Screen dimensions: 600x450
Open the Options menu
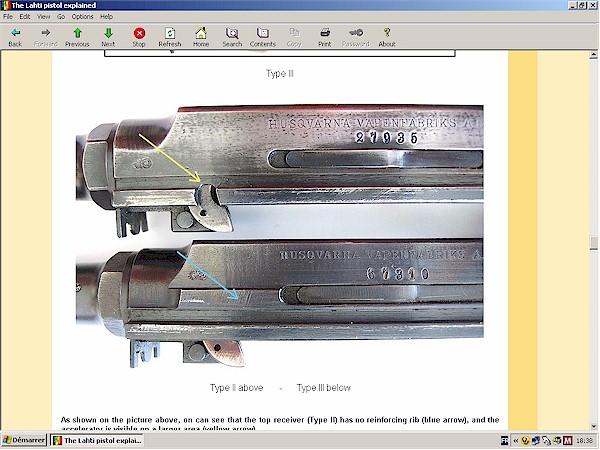point(82,16)
